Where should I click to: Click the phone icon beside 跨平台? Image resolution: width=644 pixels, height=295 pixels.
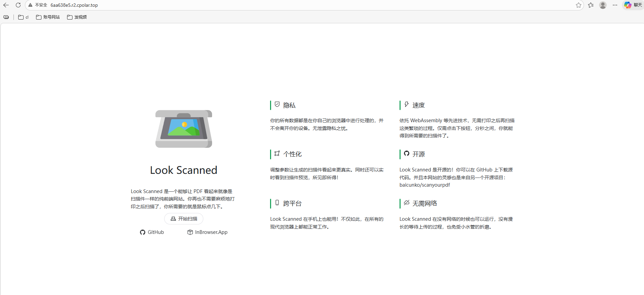(x=277, y=203)
